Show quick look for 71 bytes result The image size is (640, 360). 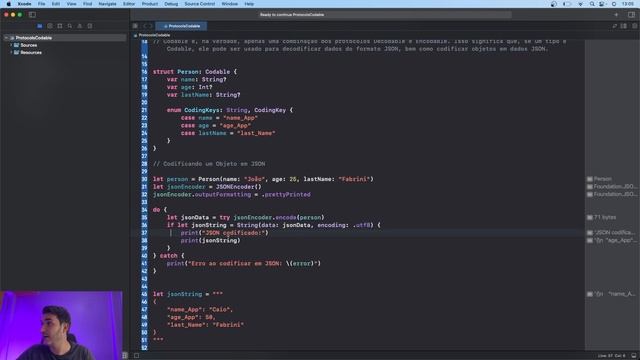590,217
